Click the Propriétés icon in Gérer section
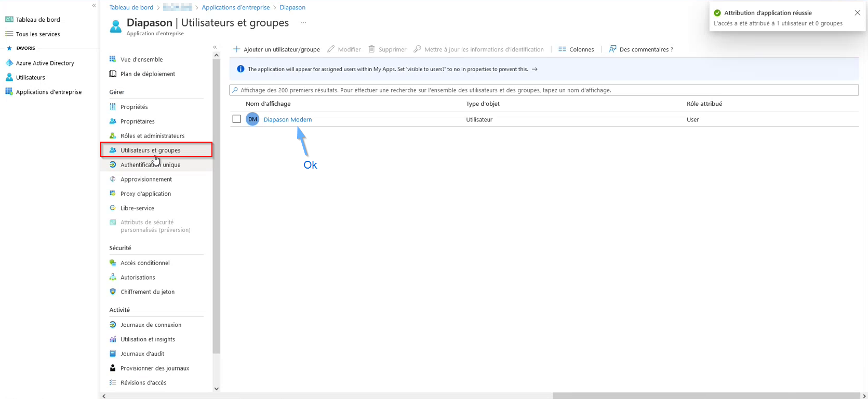This screenshot has height=399, width=868. [x=113, y=107]
